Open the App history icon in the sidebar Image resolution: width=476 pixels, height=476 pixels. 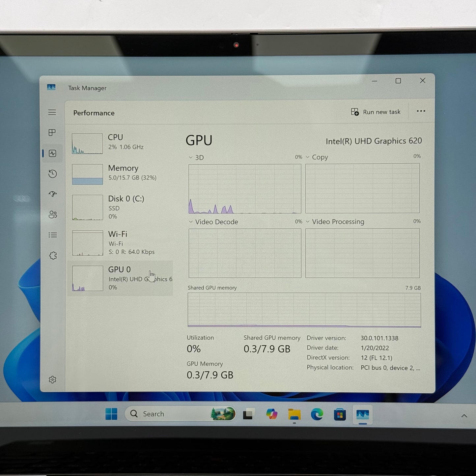point(53,174)
